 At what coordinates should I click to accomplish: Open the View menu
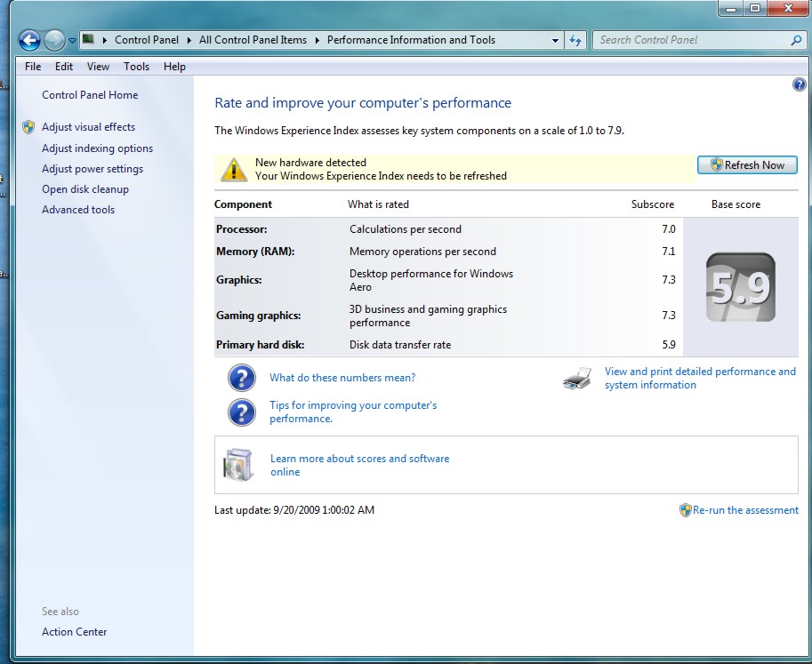(98, 67)
